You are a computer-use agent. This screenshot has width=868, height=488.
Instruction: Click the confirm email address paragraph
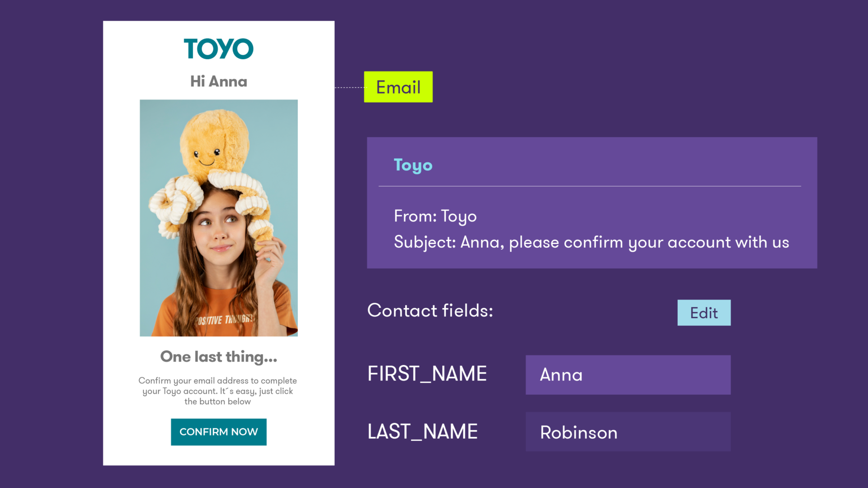pos(217,391)
